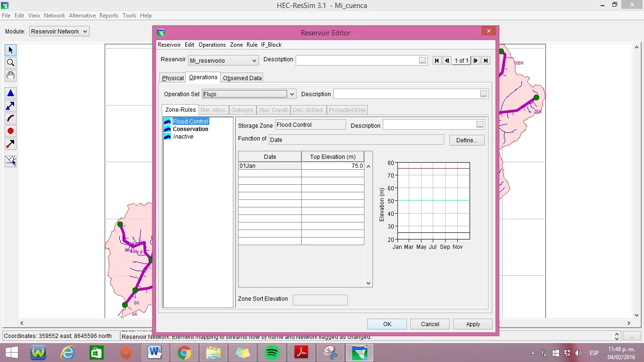644x362 pixels.
Task: Click the Define... button
Action: (x=467, y=140)
